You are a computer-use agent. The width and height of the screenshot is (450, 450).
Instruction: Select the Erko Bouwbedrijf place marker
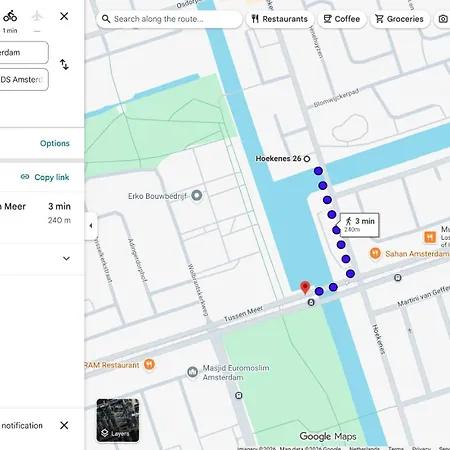(197, 196)
